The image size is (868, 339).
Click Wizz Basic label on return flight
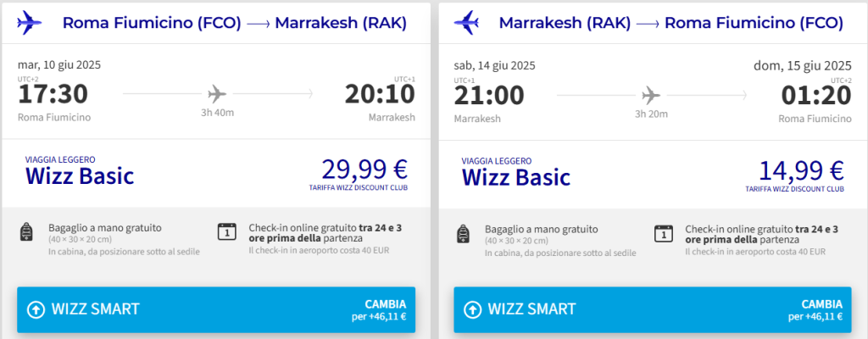(516, 177)
